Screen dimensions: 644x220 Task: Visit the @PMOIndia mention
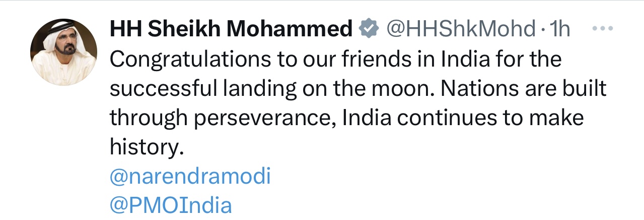(171, 205)
